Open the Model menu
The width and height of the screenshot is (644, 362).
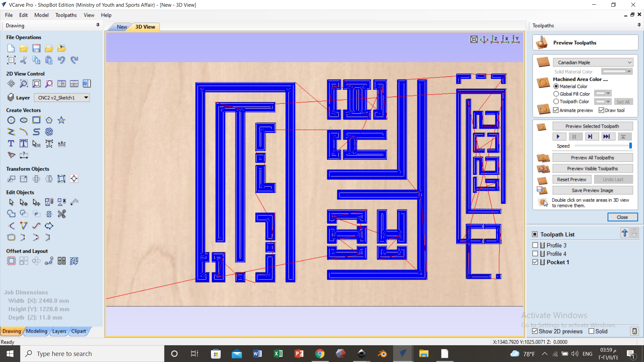(x=41, y=15)
